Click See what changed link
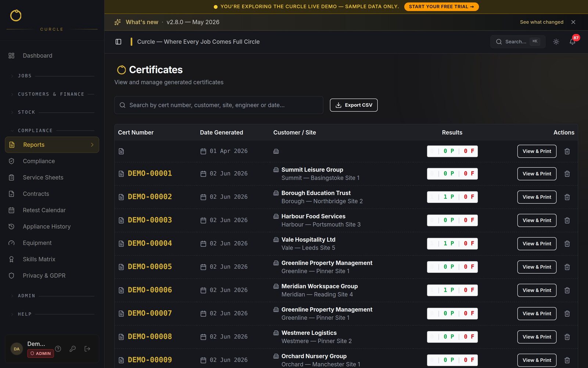This screenshot has width=588, height=368. coord(542,22)
